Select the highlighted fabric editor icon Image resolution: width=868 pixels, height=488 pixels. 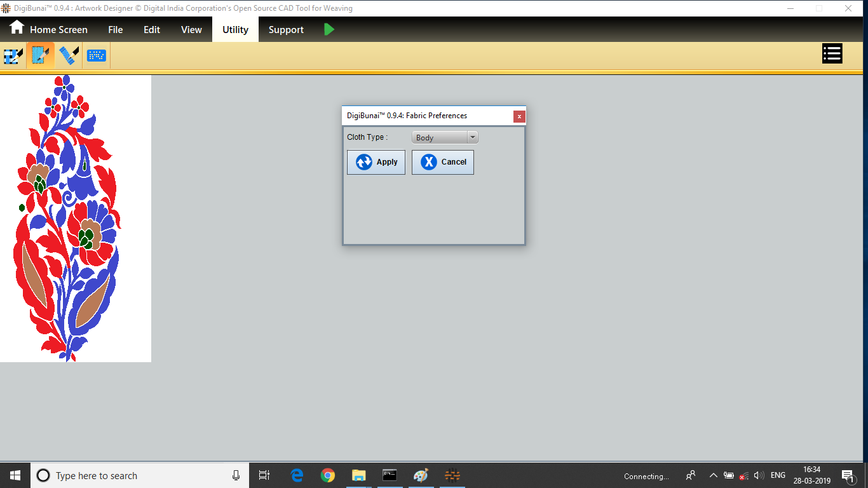pos(41,55)
